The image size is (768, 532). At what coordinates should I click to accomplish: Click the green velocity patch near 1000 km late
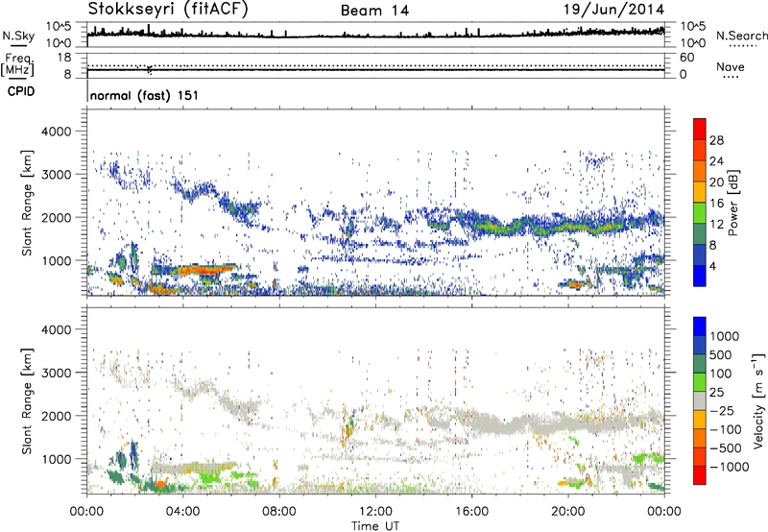point(647,458)
